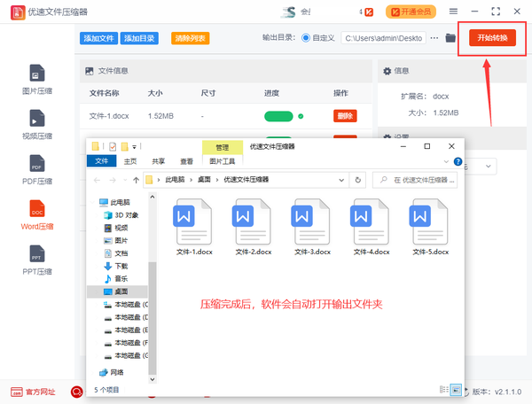
Task: Open the quick access toolbar dropdown arrow
Action: 136,146
